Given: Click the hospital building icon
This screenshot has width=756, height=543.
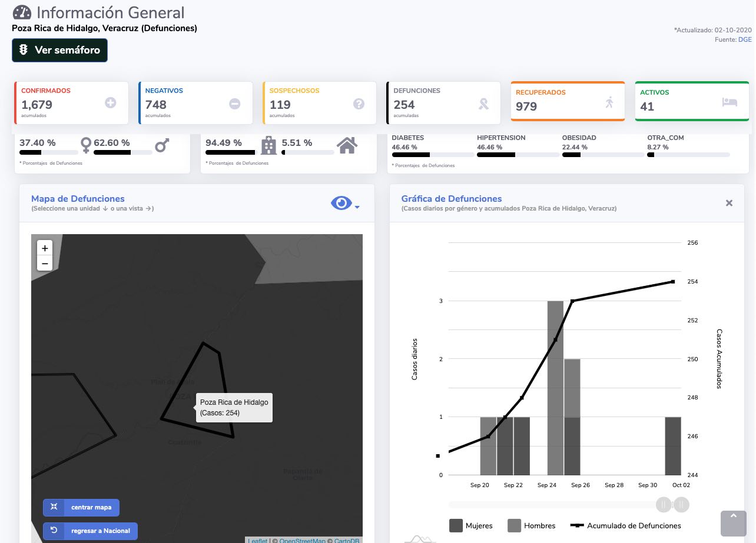Looking at the screenshot, I should (x=268, y=145).
